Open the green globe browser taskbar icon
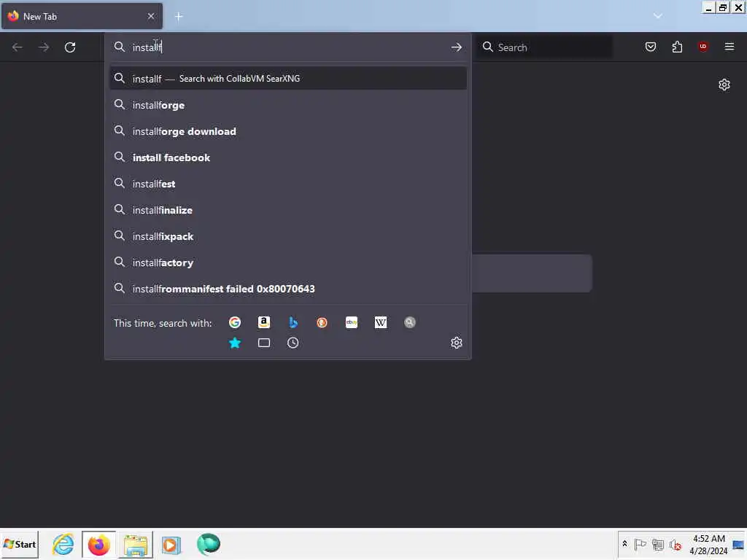Screen dimensions: 747x560 (x=208, y=544)
